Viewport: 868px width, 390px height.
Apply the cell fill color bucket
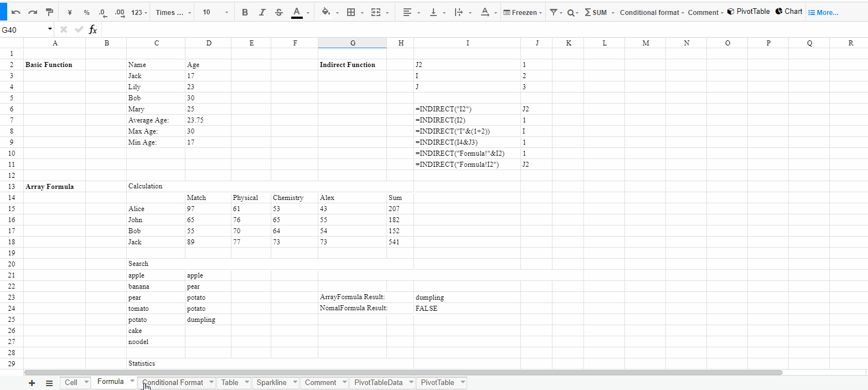326,12
